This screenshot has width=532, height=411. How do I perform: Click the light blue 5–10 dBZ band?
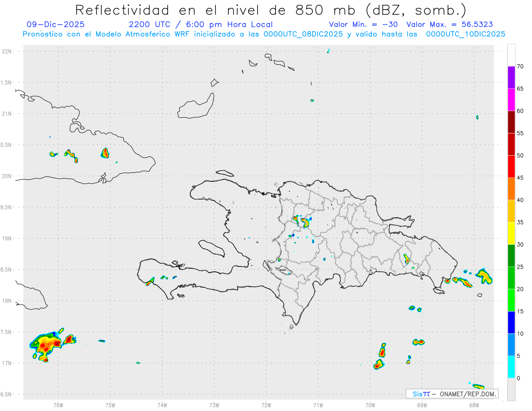tap(511, 345)
